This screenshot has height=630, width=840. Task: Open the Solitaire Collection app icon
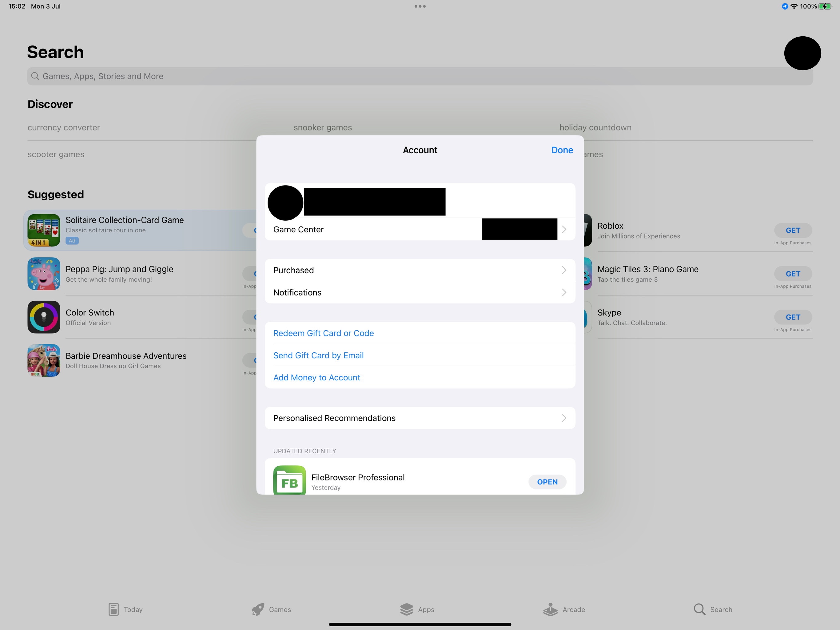tap(44, 230)
